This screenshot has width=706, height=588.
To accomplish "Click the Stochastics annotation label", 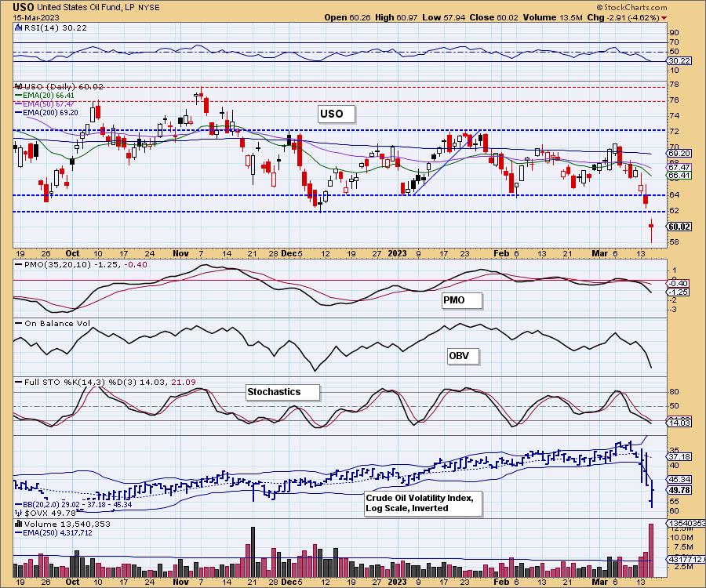I will click(x=282, y=392).
